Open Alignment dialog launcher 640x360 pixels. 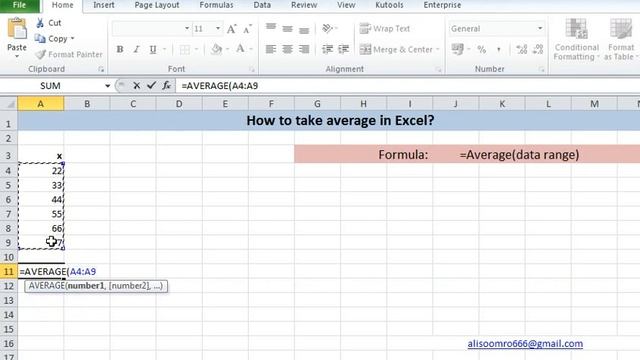(x=438, y=69)
